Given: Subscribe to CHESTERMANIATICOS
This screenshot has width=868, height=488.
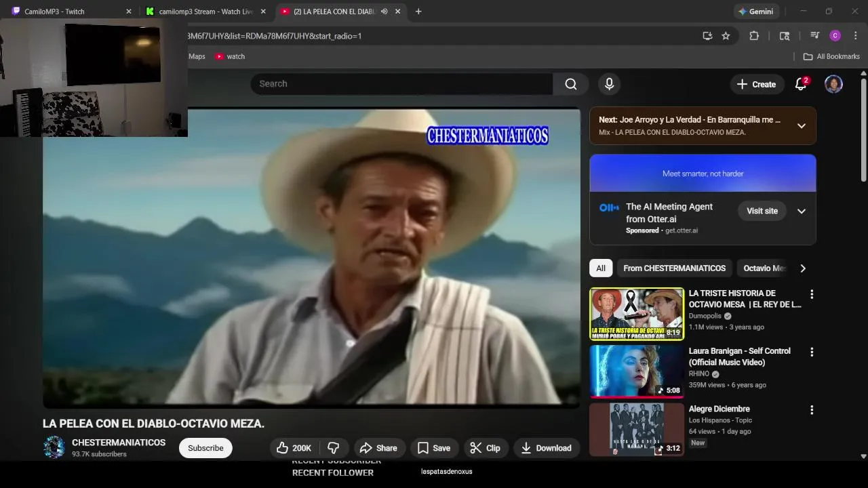Looking at the screenshot, I should tap(205, 448).
